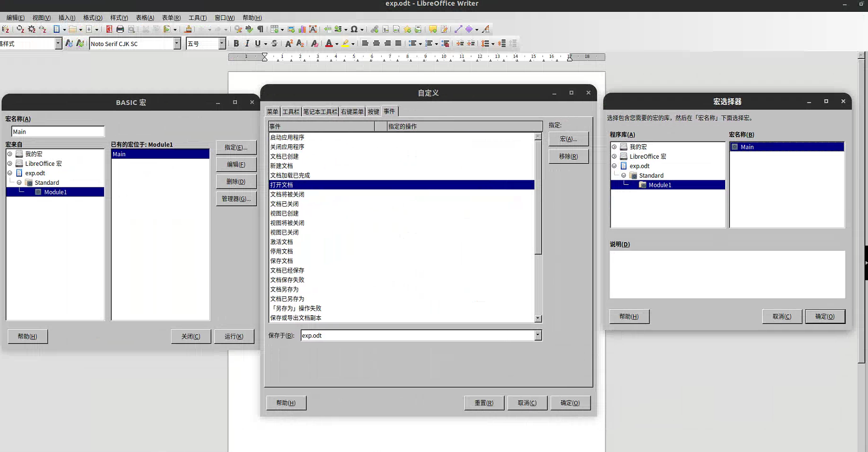Open Print Preview from the toolbar
This screenshot has width=868, height=452.
coord(132,29)
